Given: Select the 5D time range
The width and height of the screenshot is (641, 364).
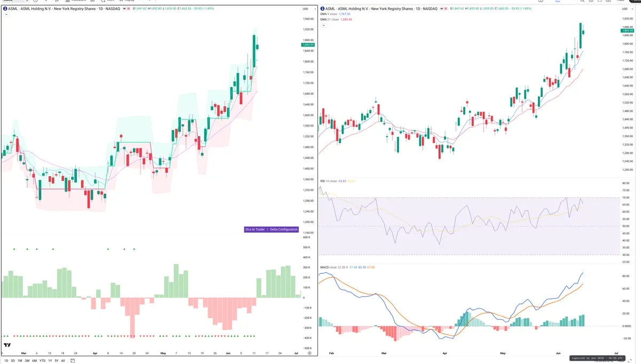Looking at the screenshot, I should 13,360.
